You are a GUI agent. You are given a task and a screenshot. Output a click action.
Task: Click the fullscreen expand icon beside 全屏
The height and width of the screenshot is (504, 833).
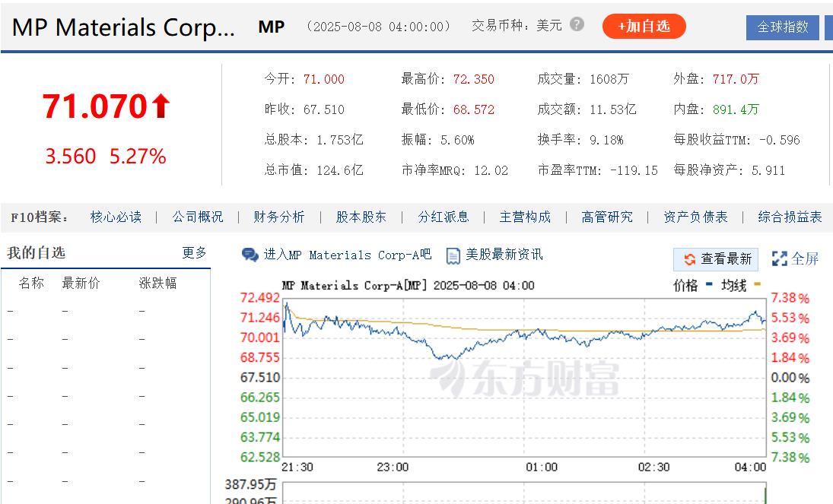click(779, 258)
